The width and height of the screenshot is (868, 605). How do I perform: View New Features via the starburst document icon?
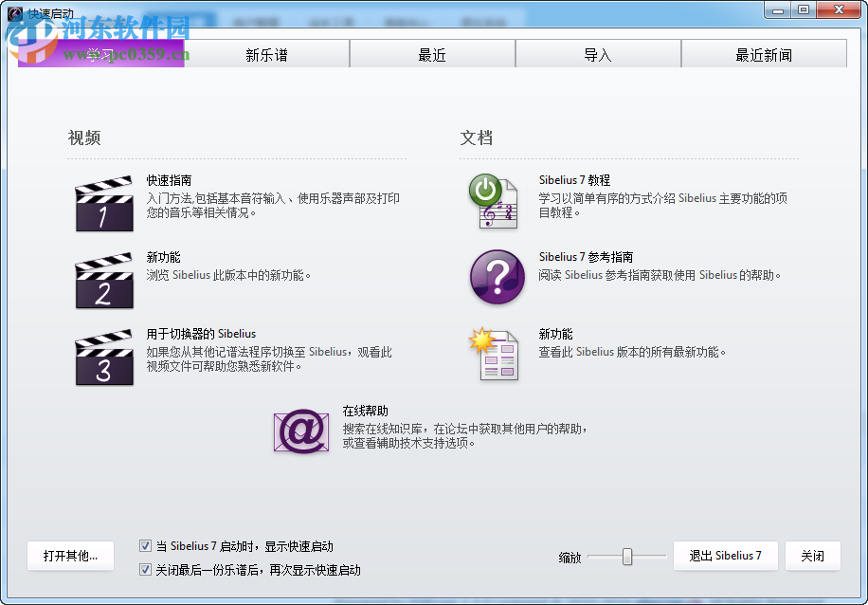click(x=497, y=356)
